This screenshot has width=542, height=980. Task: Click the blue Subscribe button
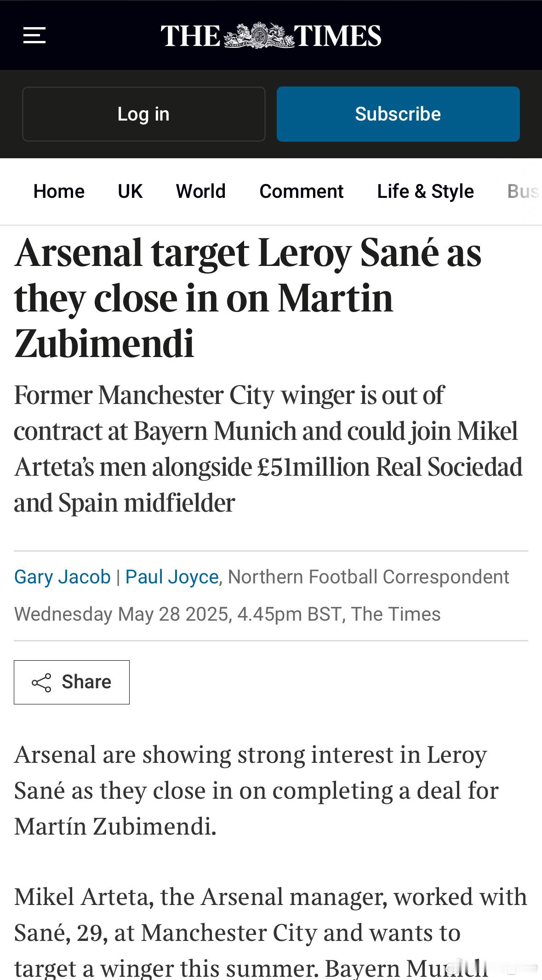pyautogui.click(x=398, y=114)
